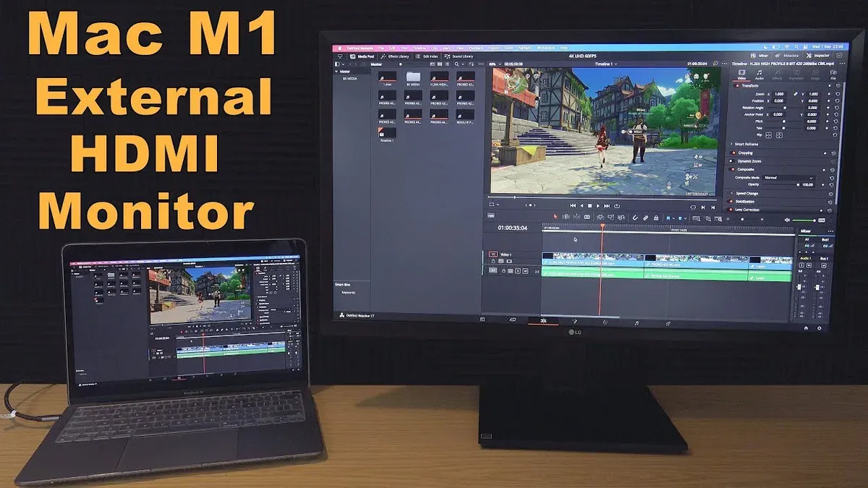Screen dimensions: 868x488
Task: Adjust the Opacity slider in Composite
Action: click(781, 185)
